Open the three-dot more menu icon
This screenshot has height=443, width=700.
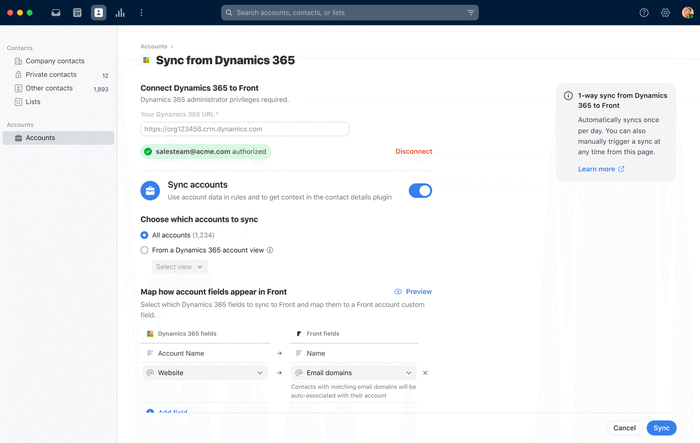pos(142,13)
